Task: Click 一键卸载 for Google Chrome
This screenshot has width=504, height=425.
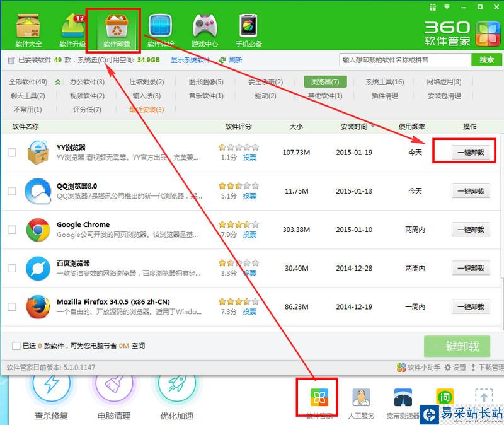Action: point(471,230)
